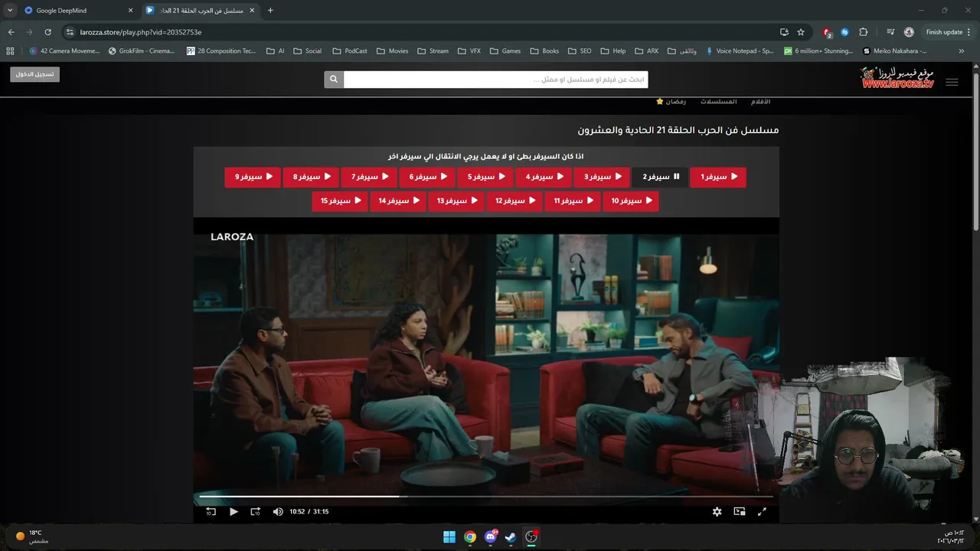The width and height of the screenshot is (980, 551).
Task: Click the site search magnifier button
Action: coord(334,80)
